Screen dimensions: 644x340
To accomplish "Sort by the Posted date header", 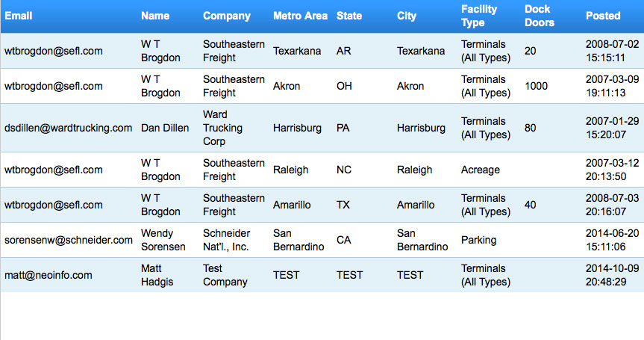I will [x=603, y=16].
